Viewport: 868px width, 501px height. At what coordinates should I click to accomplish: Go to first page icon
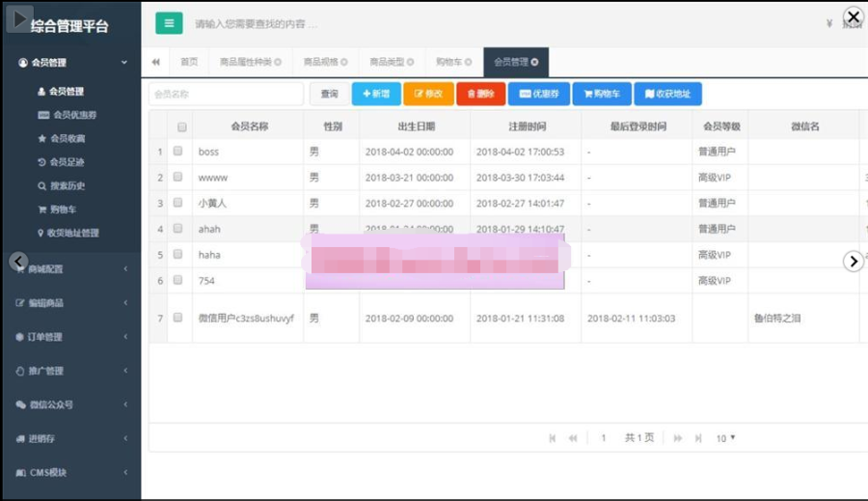pos(552,438)
